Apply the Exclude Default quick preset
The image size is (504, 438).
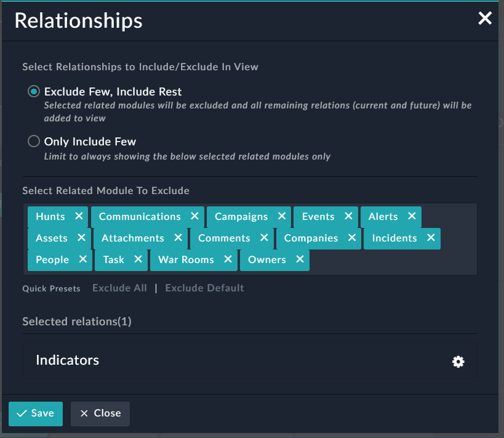[204, 288]
